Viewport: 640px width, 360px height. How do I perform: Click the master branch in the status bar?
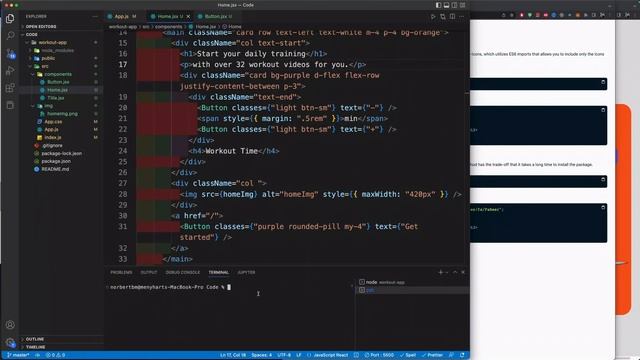coord(18,355)
